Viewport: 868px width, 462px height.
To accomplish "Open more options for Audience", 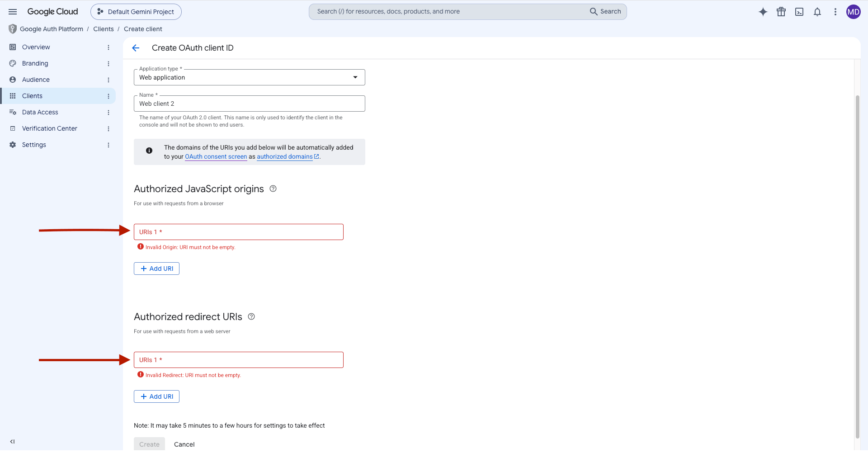I will (x=108, y=80).
